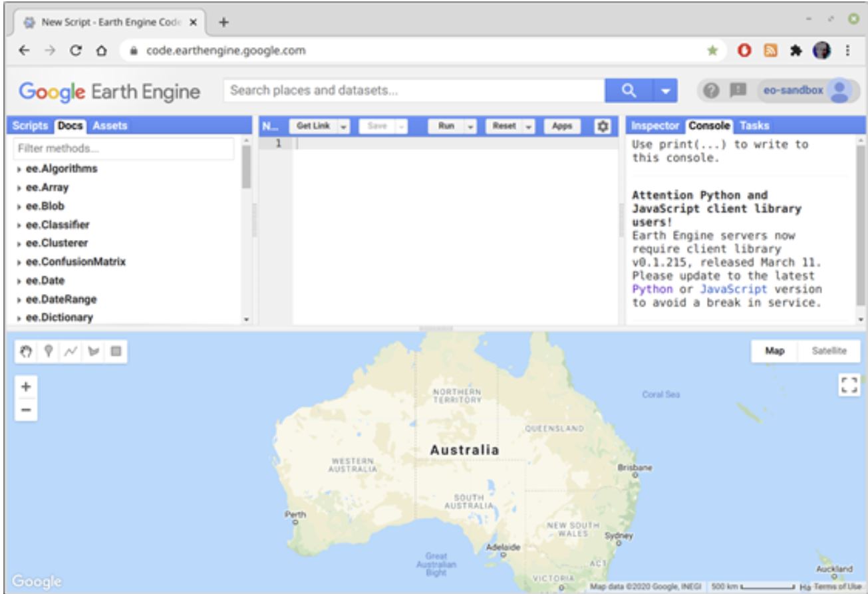Switch to the Assets tab
This screenshot has width=868, height=594.
pos(110,125)
